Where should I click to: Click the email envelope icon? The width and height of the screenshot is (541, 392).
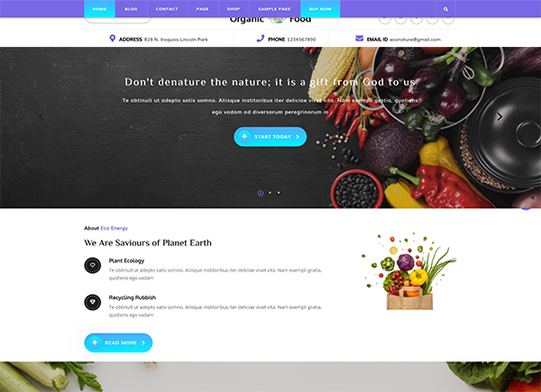coord(360,38)
